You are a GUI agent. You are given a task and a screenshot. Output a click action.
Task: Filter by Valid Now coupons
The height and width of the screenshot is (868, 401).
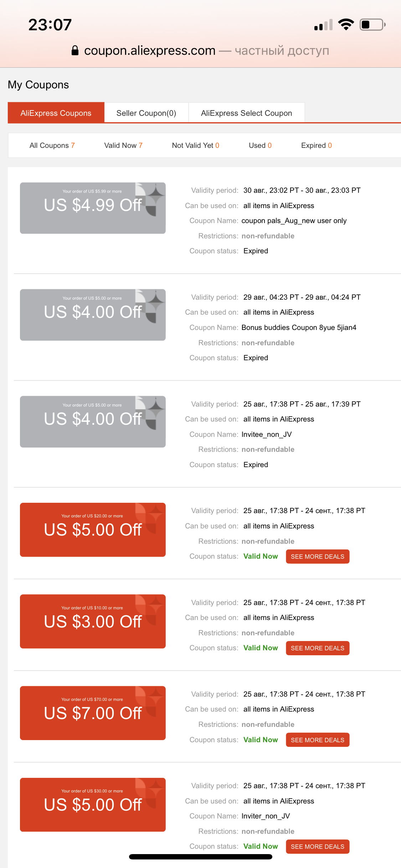(123, 145)
